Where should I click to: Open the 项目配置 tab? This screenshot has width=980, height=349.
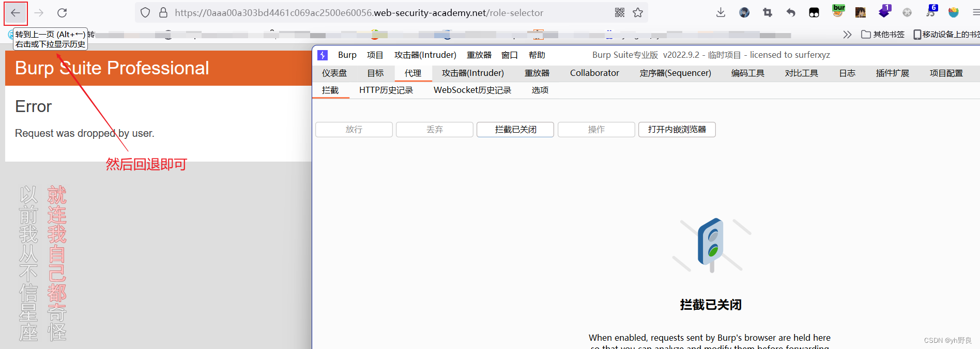click(946, 73)
